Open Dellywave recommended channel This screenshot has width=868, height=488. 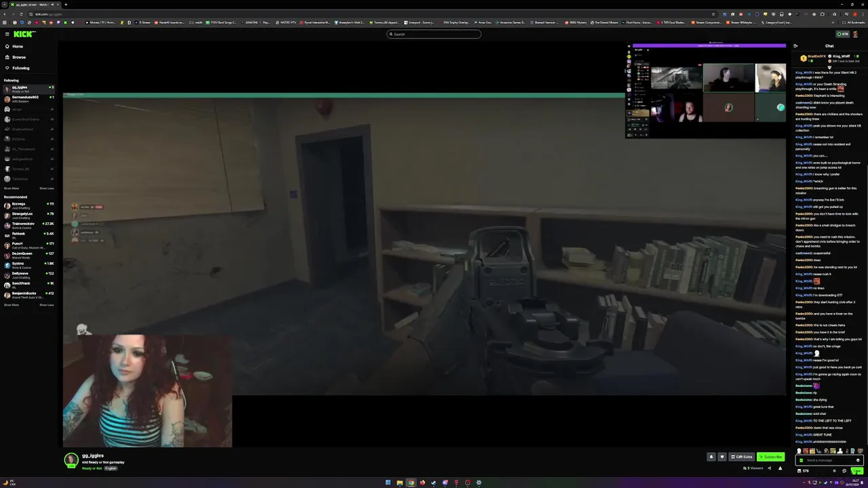coord(28,274)
